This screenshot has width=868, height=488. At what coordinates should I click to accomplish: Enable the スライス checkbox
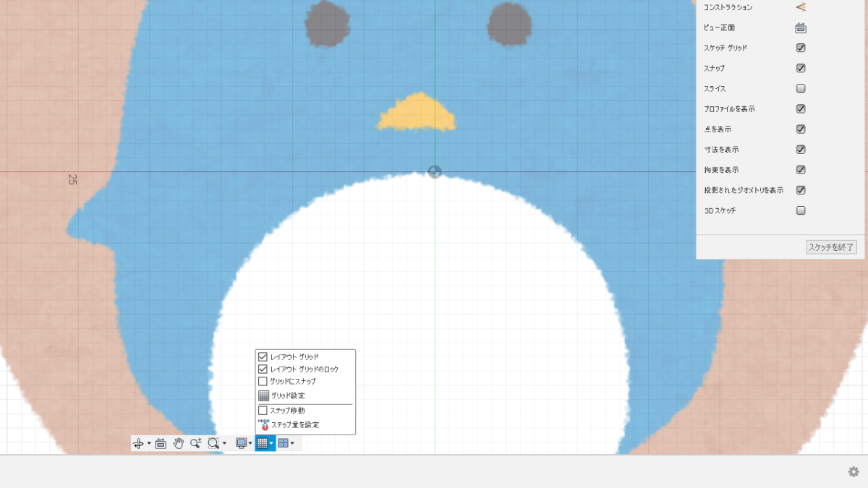coord(801,88)
